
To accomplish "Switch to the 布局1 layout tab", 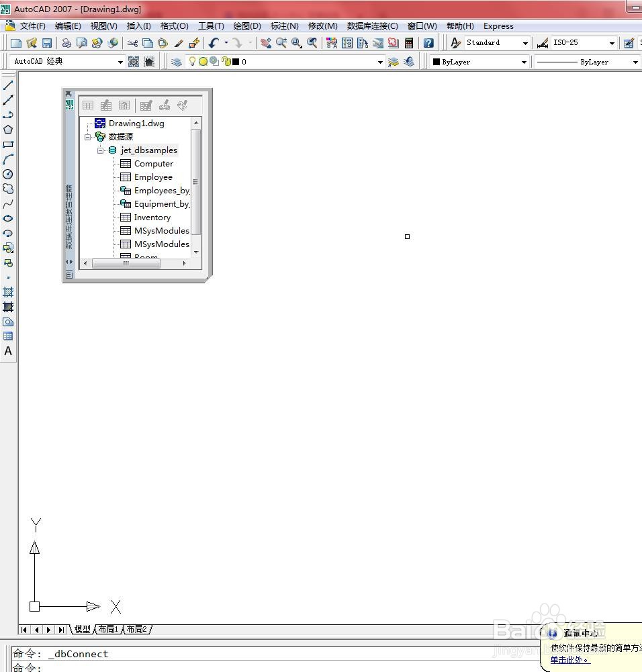I will coord(108,629).
